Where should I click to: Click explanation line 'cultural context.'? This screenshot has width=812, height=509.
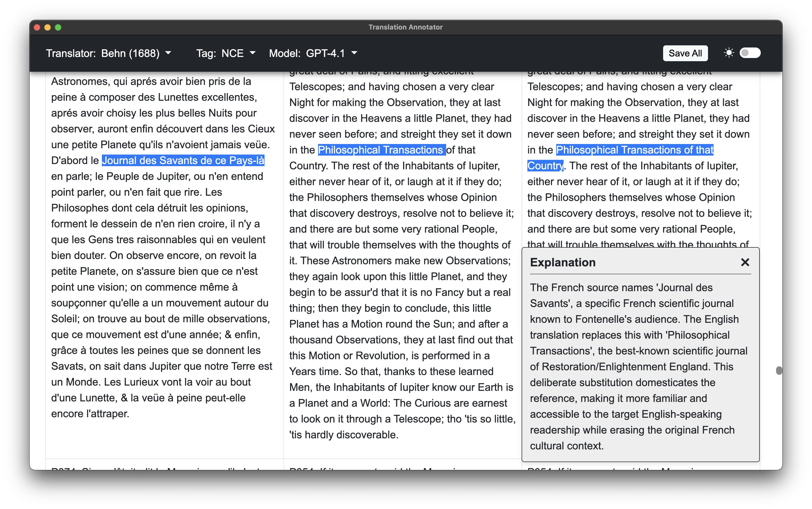coord(567,446)
